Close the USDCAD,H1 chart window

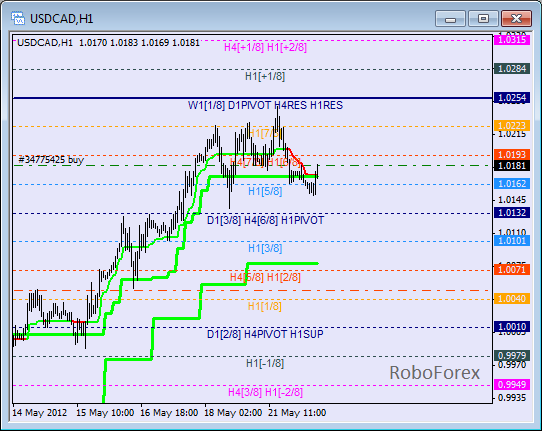[x=516, y=19]
